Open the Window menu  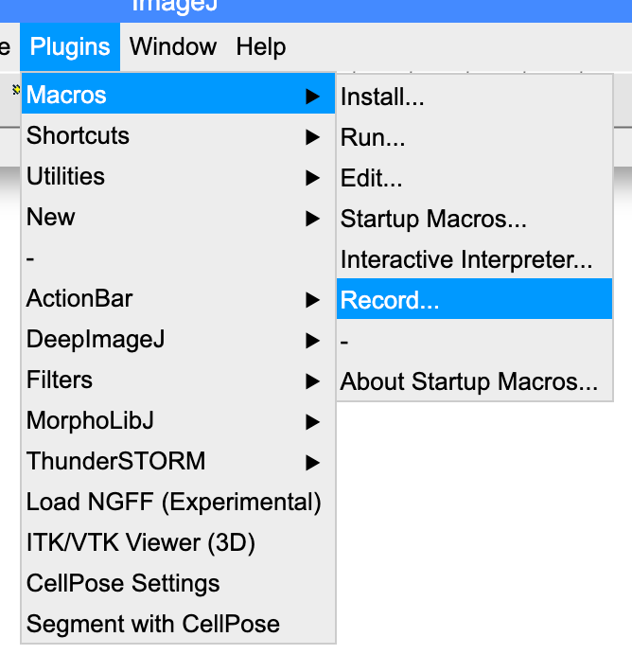tap(173, 46)
